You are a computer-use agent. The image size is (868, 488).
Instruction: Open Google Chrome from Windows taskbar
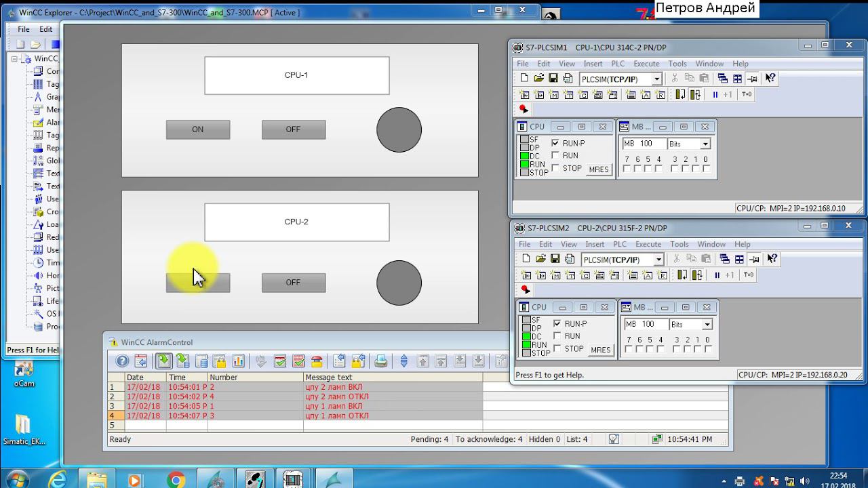176,480
